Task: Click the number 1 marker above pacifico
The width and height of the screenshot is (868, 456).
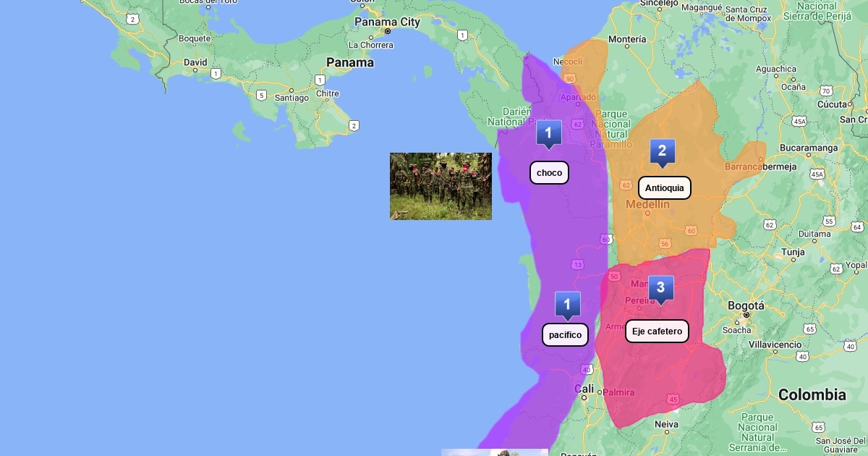Action: pyautogui.click(x=567, y=305)
